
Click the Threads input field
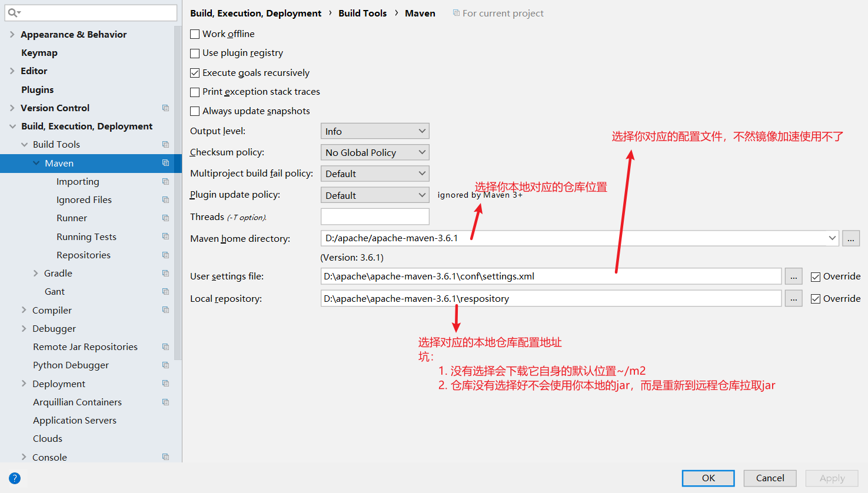click(x=375, y=216)
